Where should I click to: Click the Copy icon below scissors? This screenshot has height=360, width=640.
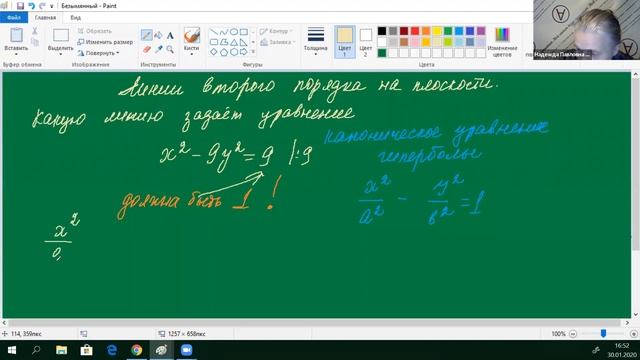(x=35, y=42)
